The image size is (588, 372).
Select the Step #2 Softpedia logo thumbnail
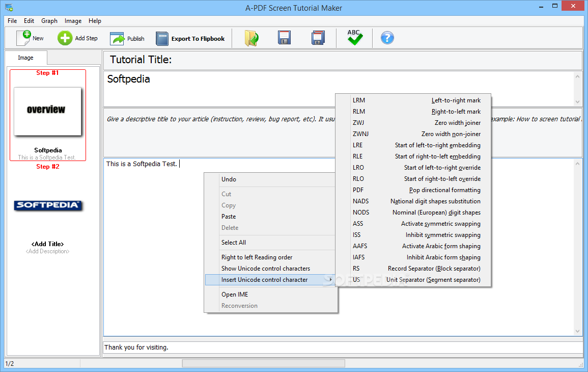(x=48, y=205)
